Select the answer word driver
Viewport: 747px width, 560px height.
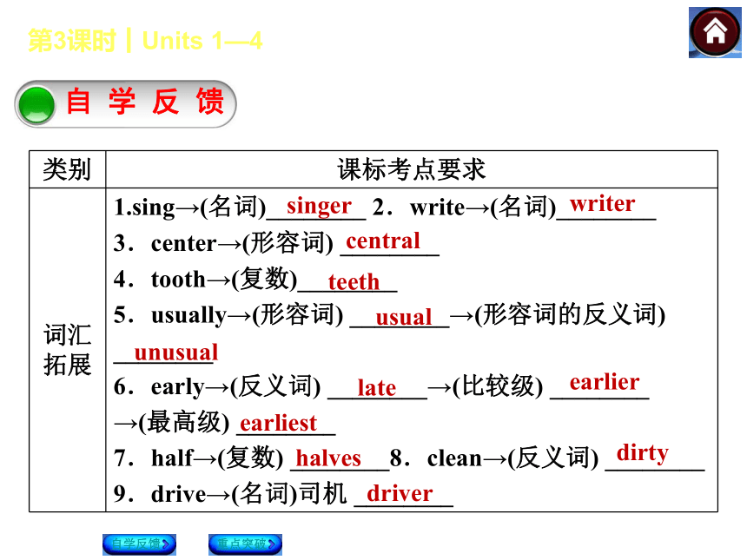click(x=400, y=494)
